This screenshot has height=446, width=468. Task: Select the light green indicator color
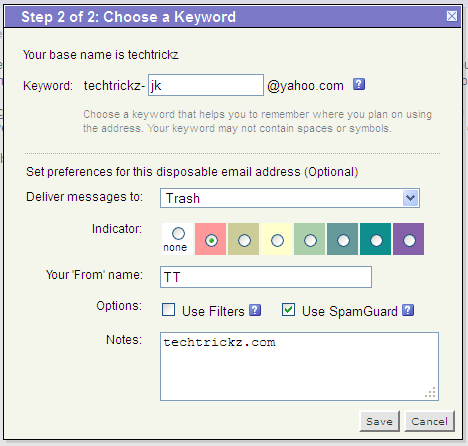tap(310, 240)
